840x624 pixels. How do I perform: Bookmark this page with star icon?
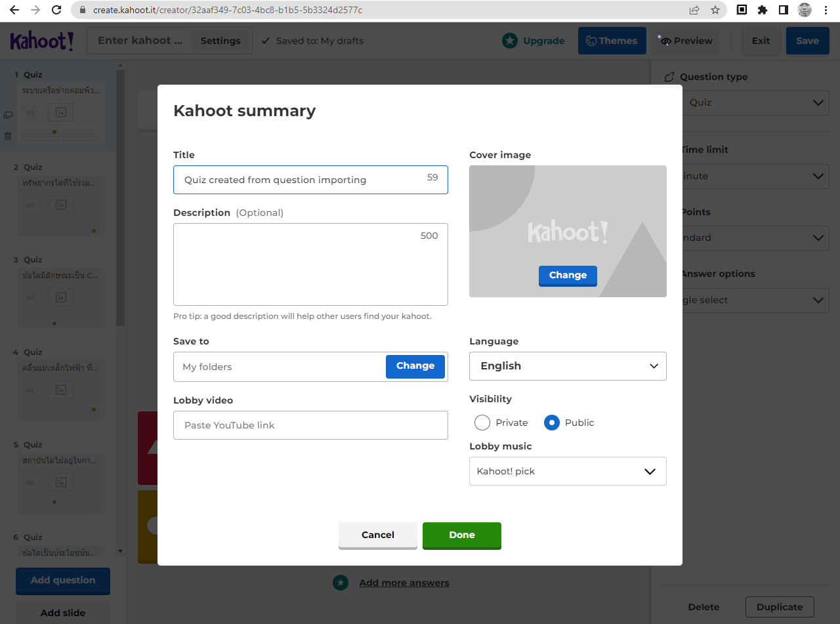click(715, 10)
